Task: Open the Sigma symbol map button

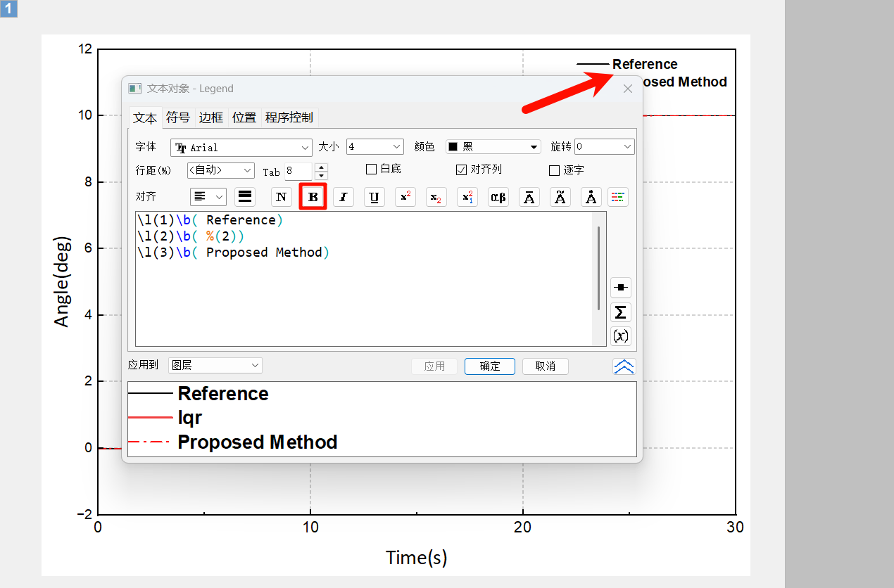Action: tap(620, 312)
